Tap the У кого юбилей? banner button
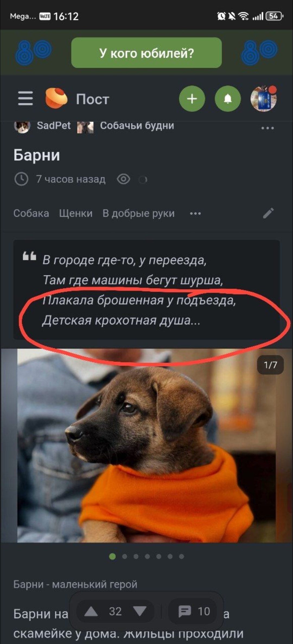 [x=146, y=53]
